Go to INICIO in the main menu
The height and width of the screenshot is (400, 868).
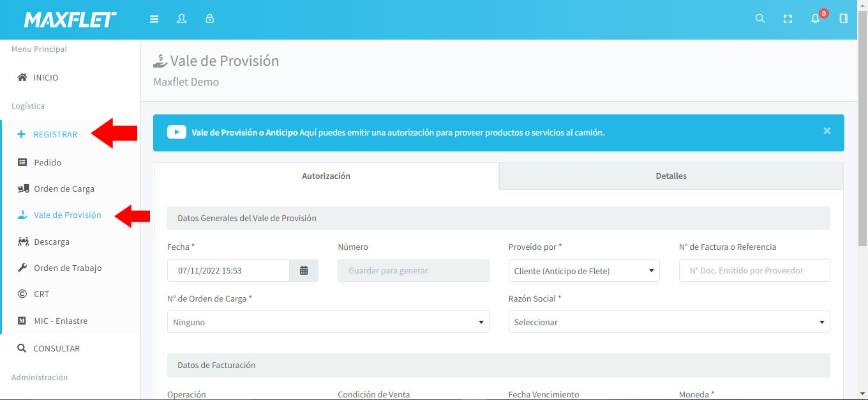[x=46, y=78]
